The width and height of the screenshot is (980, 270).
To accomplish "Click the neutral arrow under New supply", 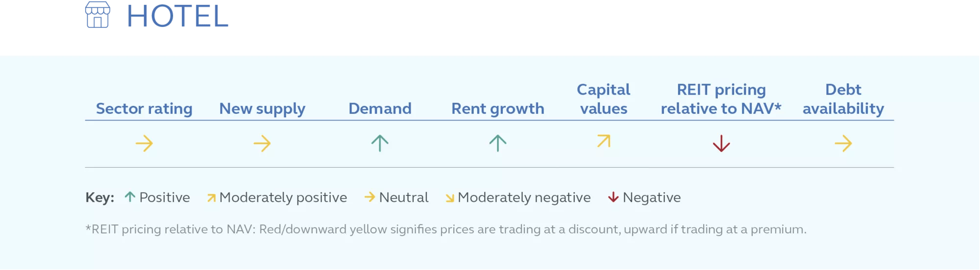I will pos(262,144).
